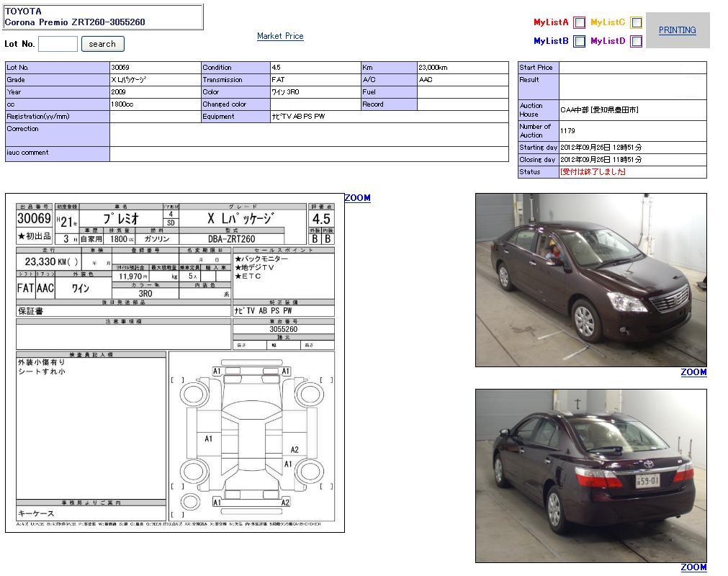Click ZOOM under the rear car photo

click(x=693, y=567)
